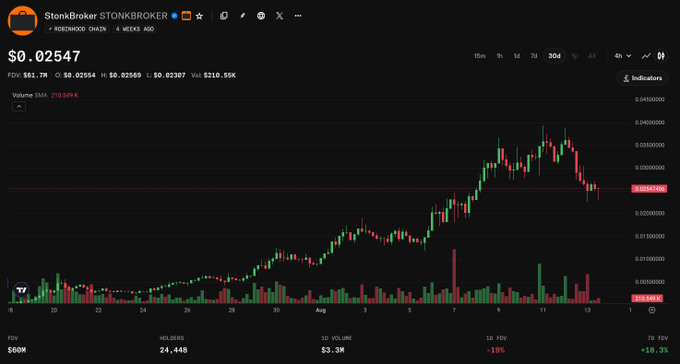Add StonkBroker to favorites with the star
The width and height of the screenshot is (680, 364).
point(199,16)
